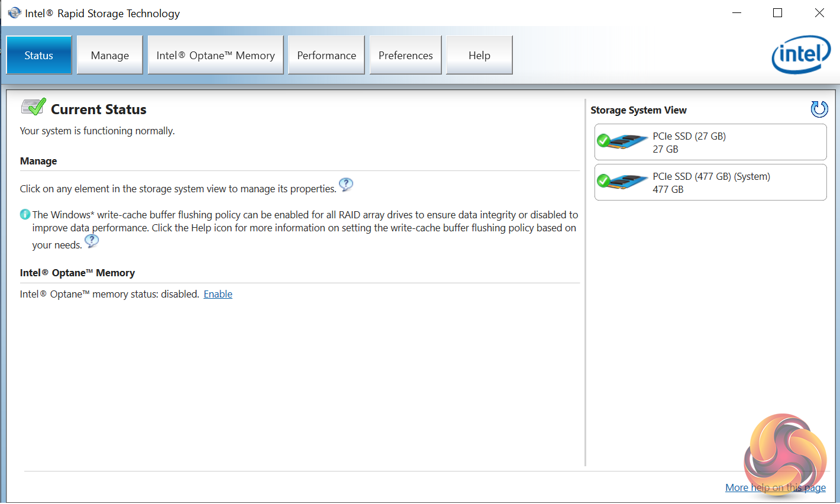Maximize the Intel Rapid Storage Technology window
Viewport: 840px width, 504px height.
(x=778, y=13)
